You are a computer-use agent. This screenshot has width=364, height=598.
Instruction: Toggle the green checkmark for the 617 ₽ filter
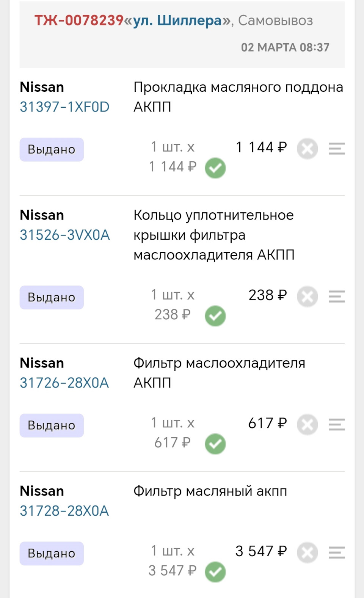coord(215,444)
